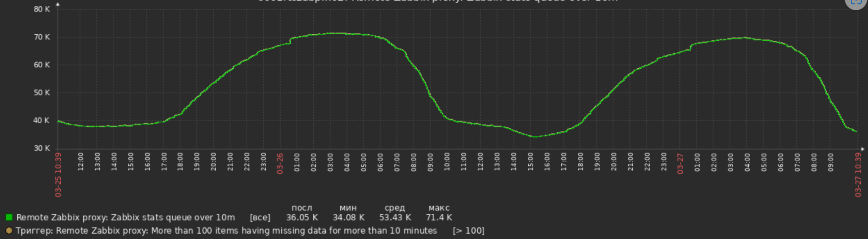Click the '80 K' y-axis label
The height and width of the screenshot is (239, 868).
click(42, 9)
